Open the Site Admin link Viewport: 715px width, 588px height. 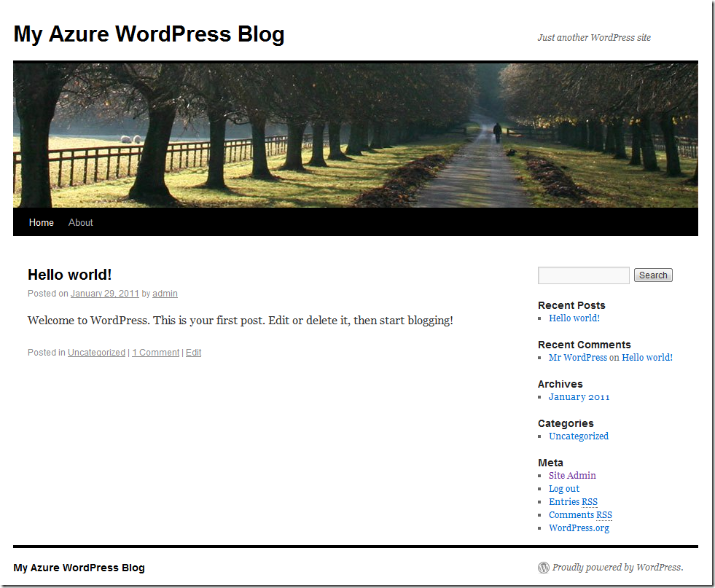click(572, 475)
